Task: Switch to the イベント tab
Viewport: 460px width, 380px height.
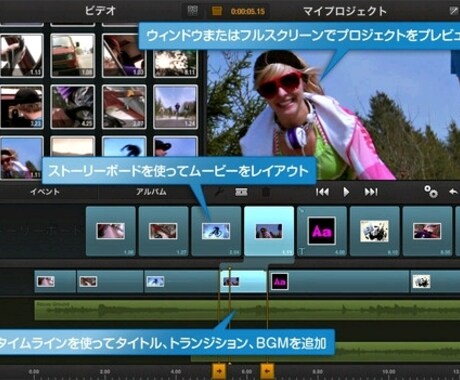Action: point(45,192)
